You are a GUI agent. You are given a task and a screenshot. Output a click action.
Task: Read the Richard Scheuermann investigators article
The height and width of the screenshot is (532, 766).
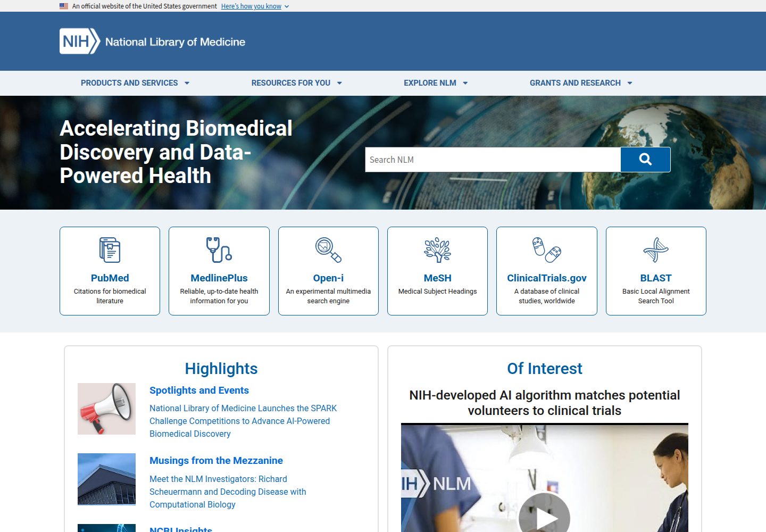[x=228, y=492]
